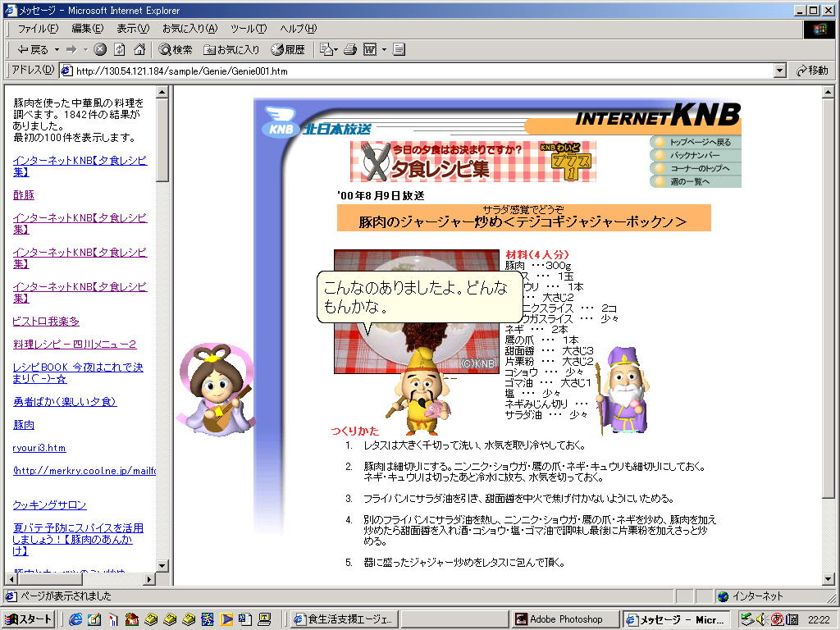
Task: Click the Stop loading icon
Action: pos(100,48)
